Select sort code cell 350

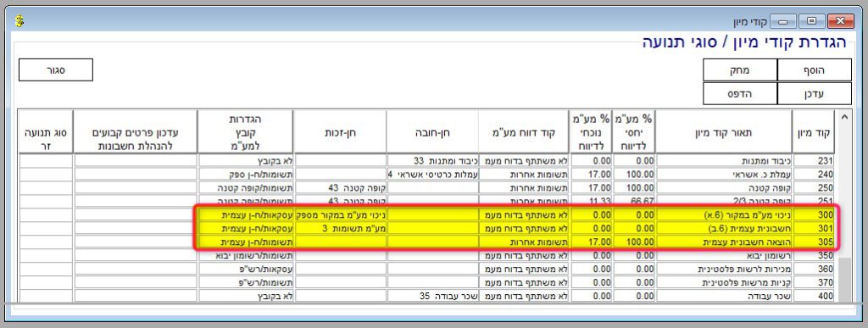[813, 255]
